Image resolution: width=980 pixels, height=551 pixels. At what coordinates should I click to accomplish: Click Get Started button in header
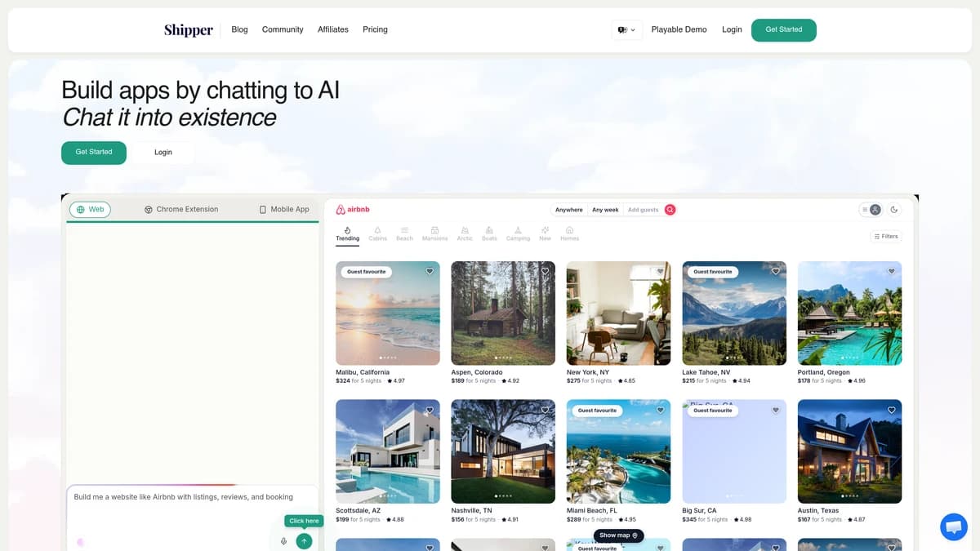coord(783,30)
